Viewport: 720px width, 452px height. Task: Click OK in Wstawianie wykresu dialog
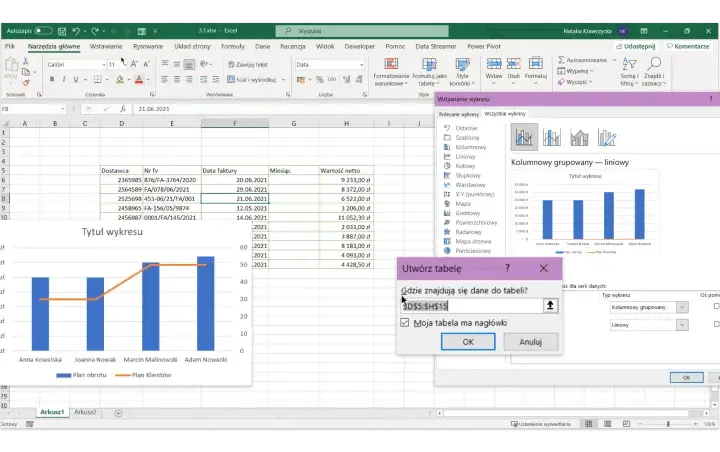pyautogui.click(x=686, y=378)
